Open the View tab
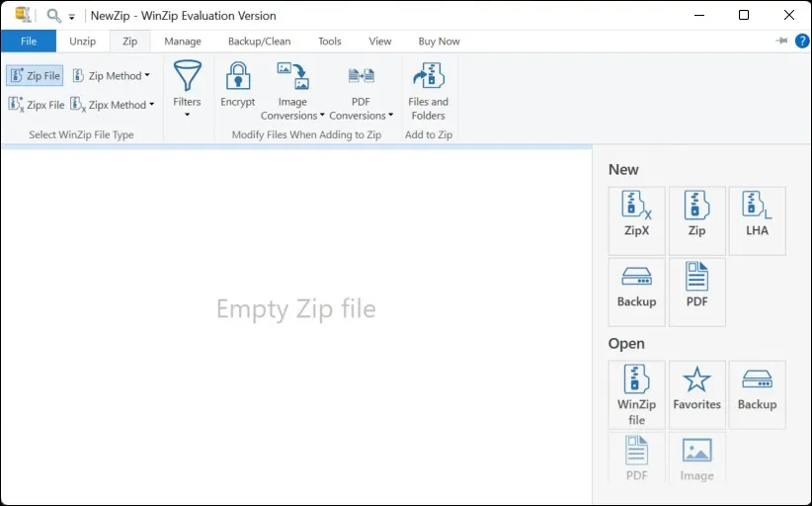Image resolution: width=812 pixels, height=506 pixels. (x=380, y=41)
